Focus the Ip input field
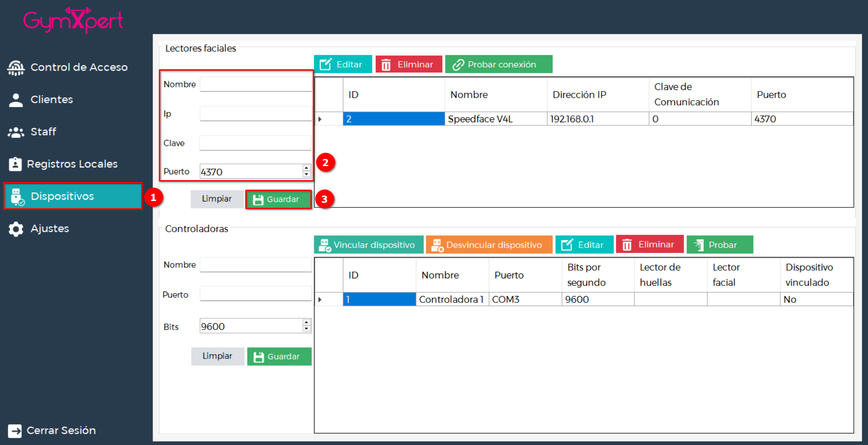This screenshot has height=445, width=868. coord(255,114)
